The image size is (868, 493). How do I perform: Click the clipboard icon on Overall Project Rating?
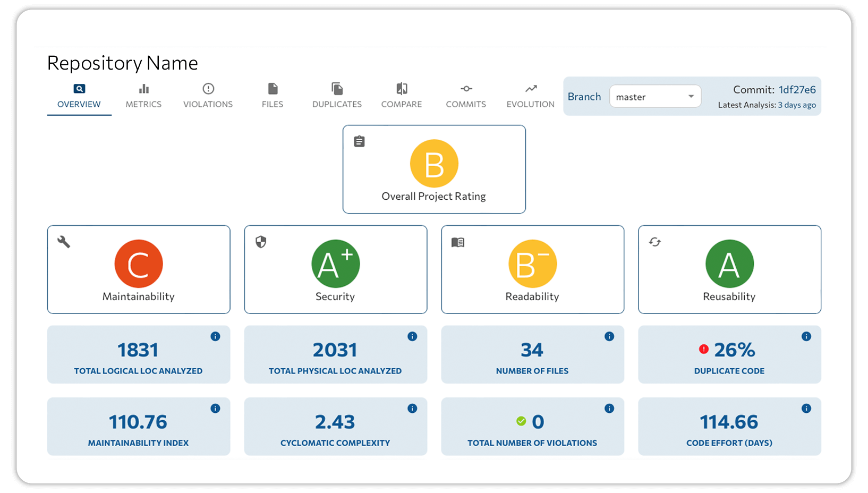click(359, 141)
